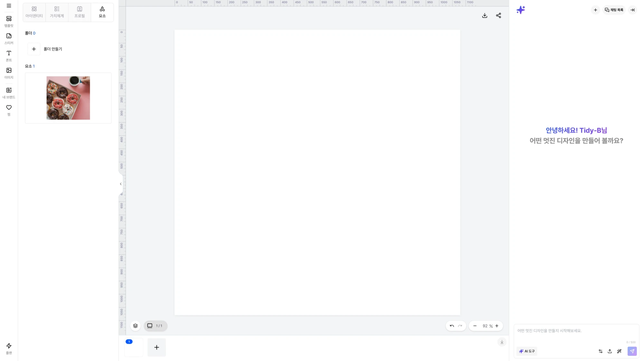
Task: Click the share icon above canvas
Action: click(x=498, y=15)
